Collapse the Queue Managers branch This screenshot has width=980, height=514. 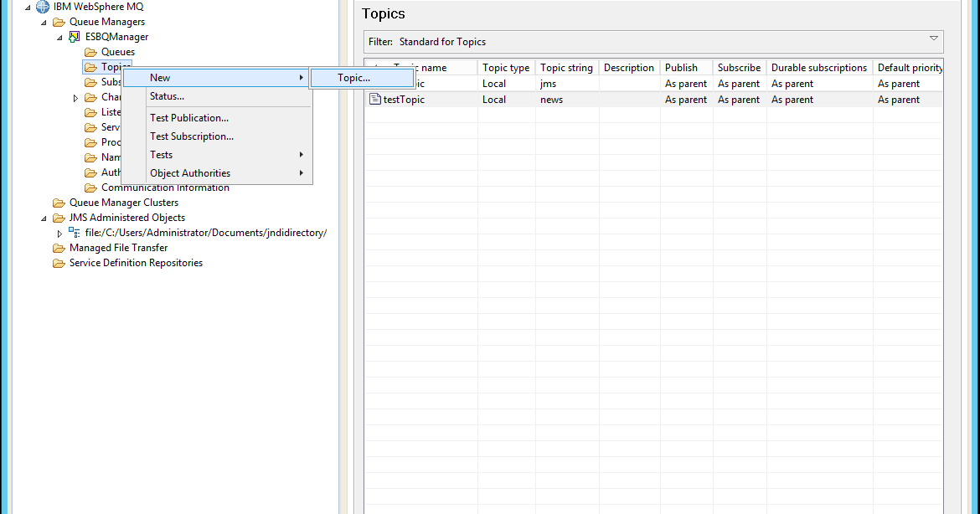click(x=43, y=21)
